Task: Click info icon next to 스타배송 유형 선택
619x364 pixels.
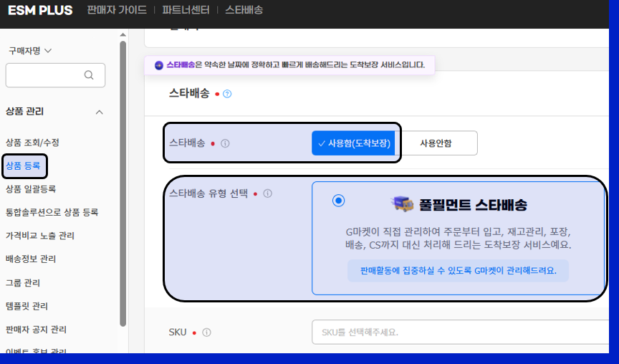Action: (x=268, y=193)
